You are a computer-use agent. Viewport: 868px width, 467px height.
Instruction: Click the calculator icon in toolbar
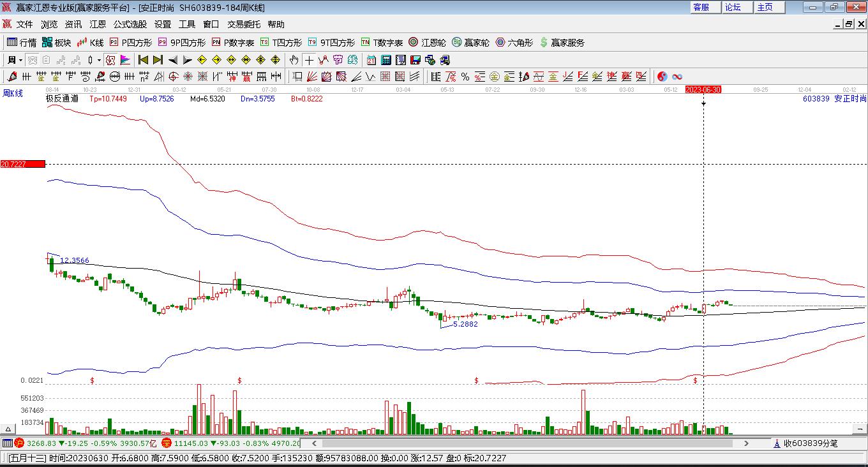386,60
